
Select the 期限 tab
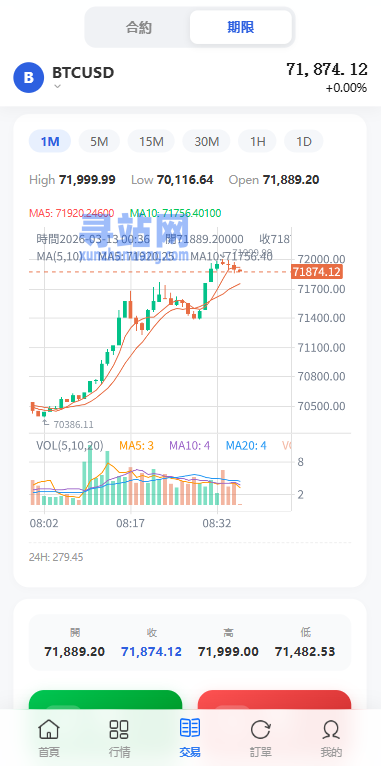pyautogui.click(x=241, y=27)
